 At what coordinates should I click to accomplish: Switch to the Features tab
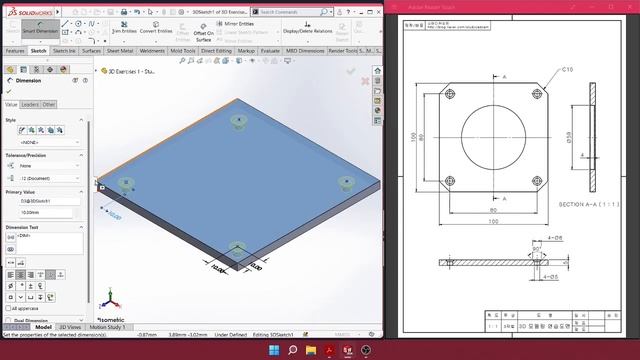point(15,51)
